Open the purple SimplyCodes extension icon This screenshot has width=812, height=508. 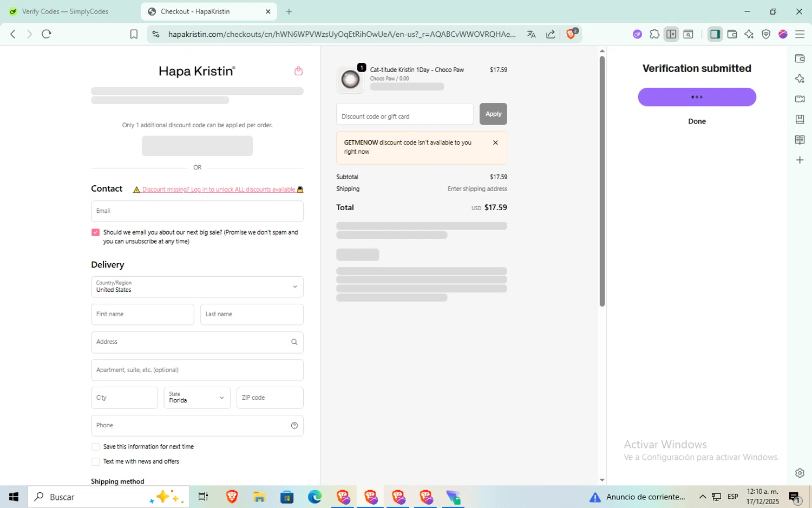click(637, 34)
